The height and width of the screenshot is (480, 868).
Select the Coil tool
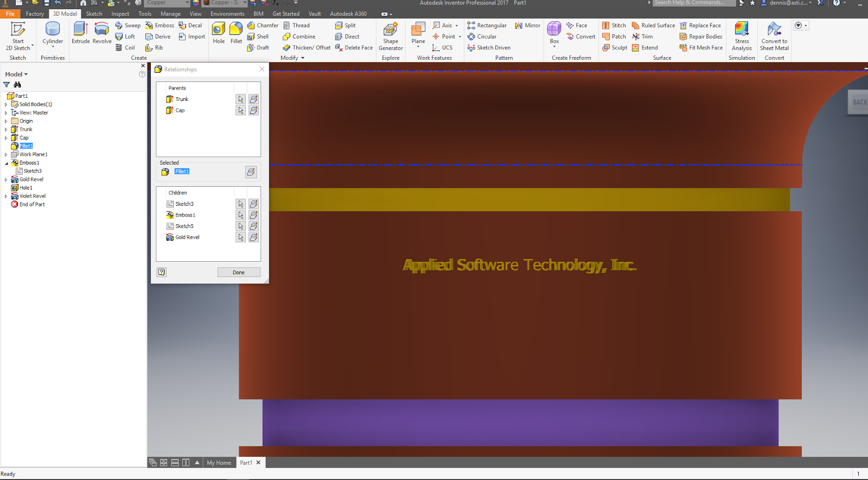[125, 48]
